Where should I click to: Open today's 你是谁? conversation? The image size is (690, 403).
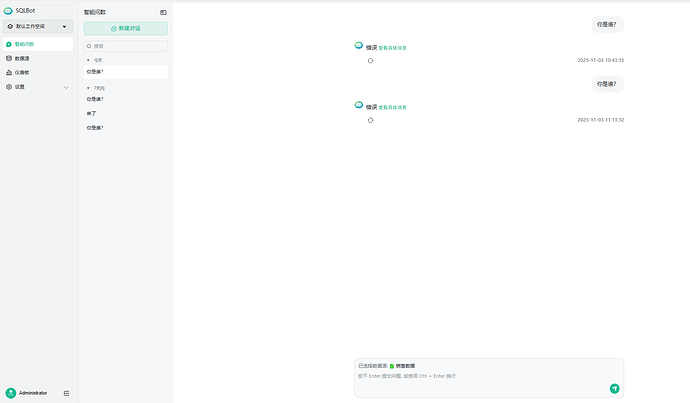click(95, 72)
